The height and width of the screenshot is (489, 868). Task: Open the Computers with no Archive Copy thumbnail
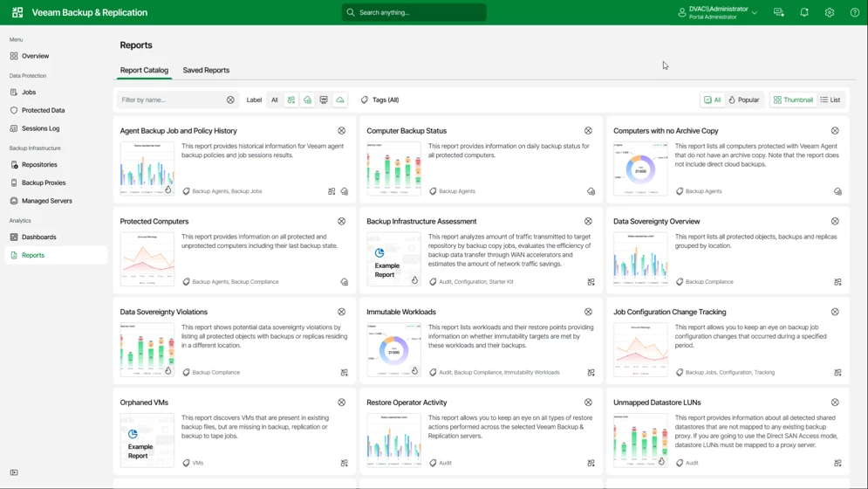pyautogui.click(x=640, y=169)
